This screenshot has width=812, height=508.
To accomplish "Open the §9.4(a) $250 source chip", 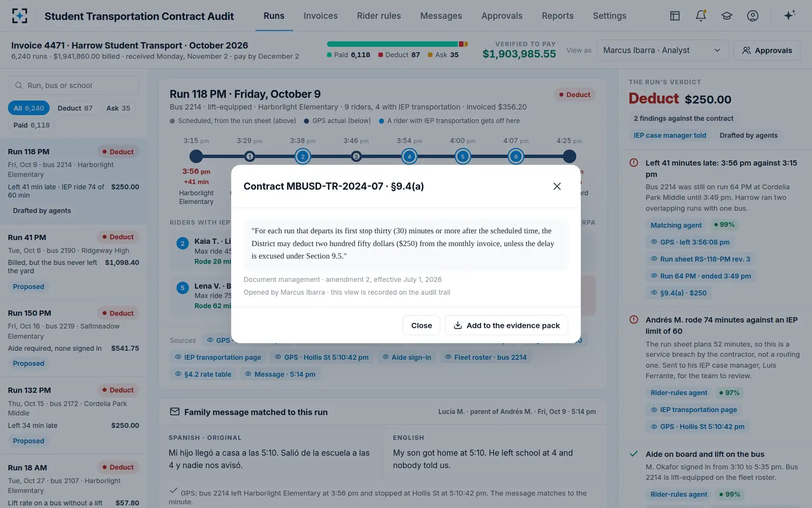I will [x=678, y=293].
